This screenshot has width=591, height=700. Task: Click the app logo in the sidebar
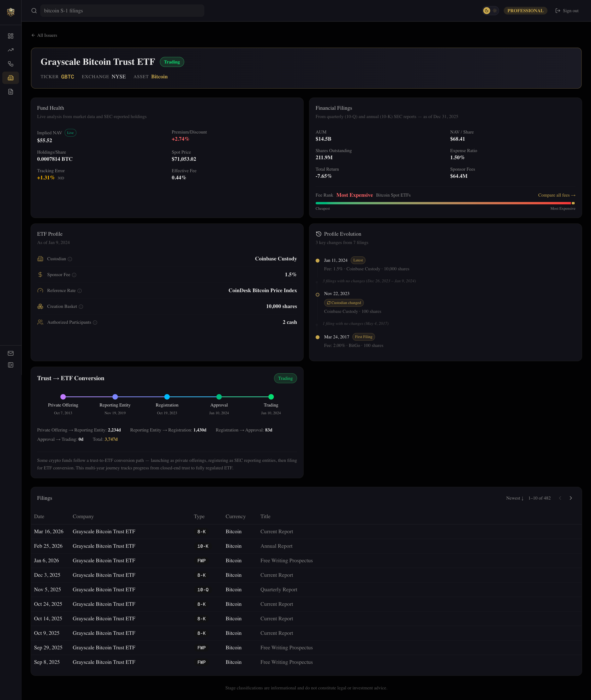(11, 12)
